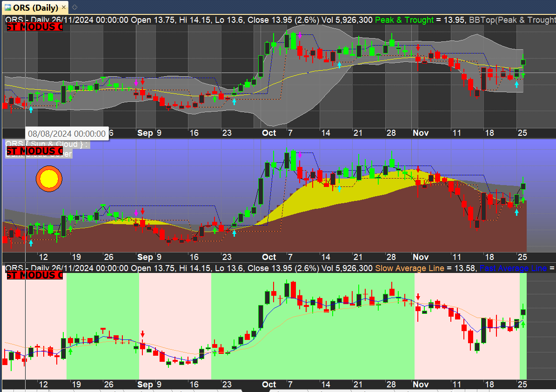Screen dimensions: 556x392
Task: Click 'Close 13.95 (2.6%)' in top pane title
Action: coord(283,20)
